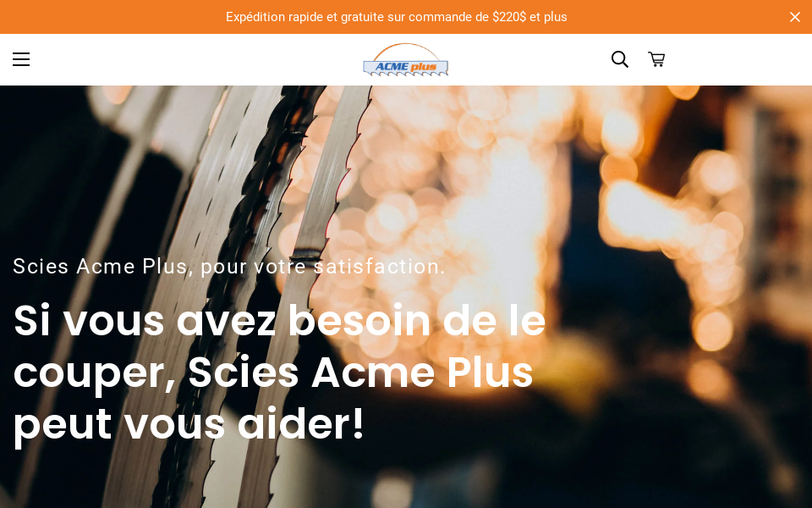Click the "$220$ et plus" banner text
812x508 pixels.
click(x=529, y=17)
